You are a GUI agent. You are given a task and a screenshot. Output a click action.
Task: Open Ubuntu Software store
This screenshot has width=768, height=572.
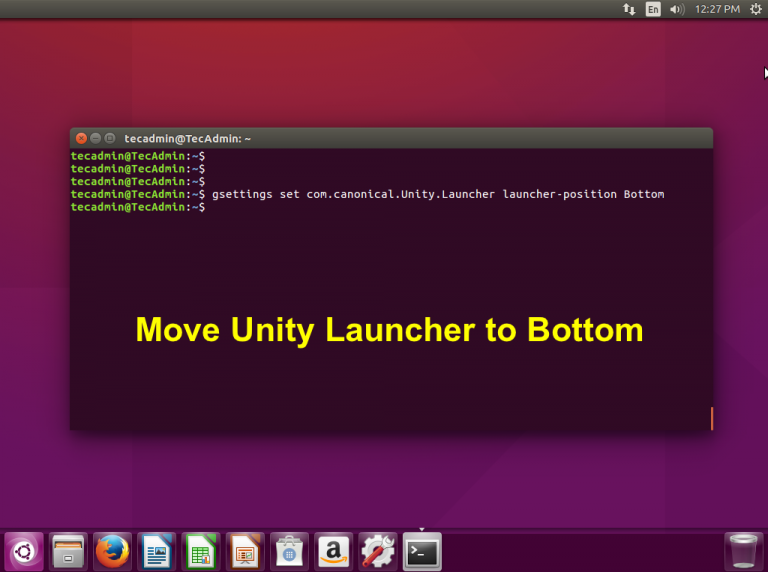(290, 551)
